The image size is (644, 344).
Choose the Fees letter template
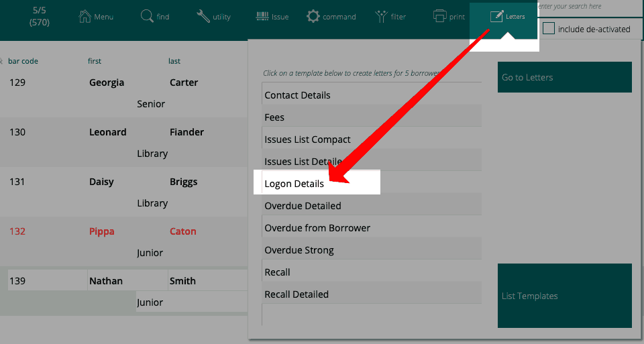click(274, 117)
